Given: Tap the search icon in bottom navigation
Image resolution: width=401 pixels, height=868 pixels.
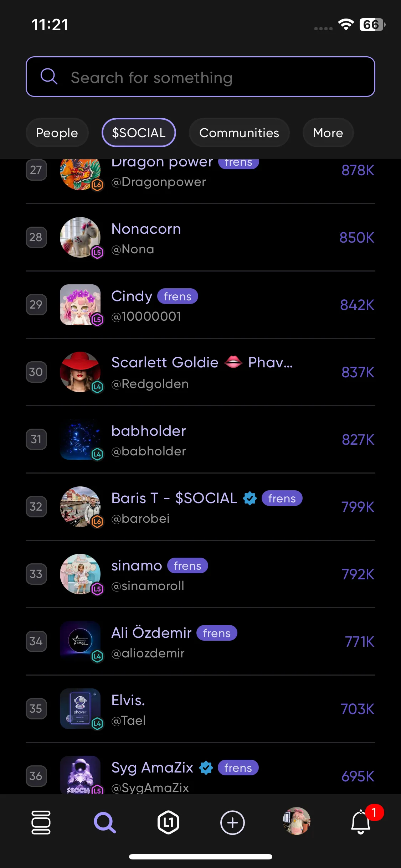Looking at the screenshot, I should point(105,822).
